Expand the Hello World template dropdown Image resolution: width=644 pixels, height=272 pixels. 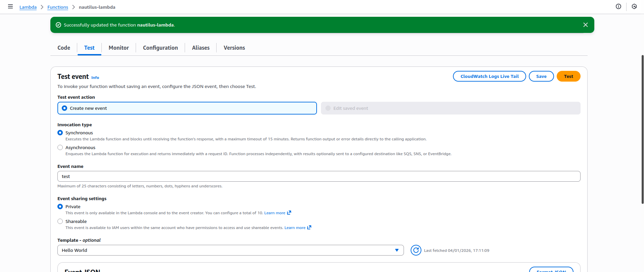tap(231, 250)
